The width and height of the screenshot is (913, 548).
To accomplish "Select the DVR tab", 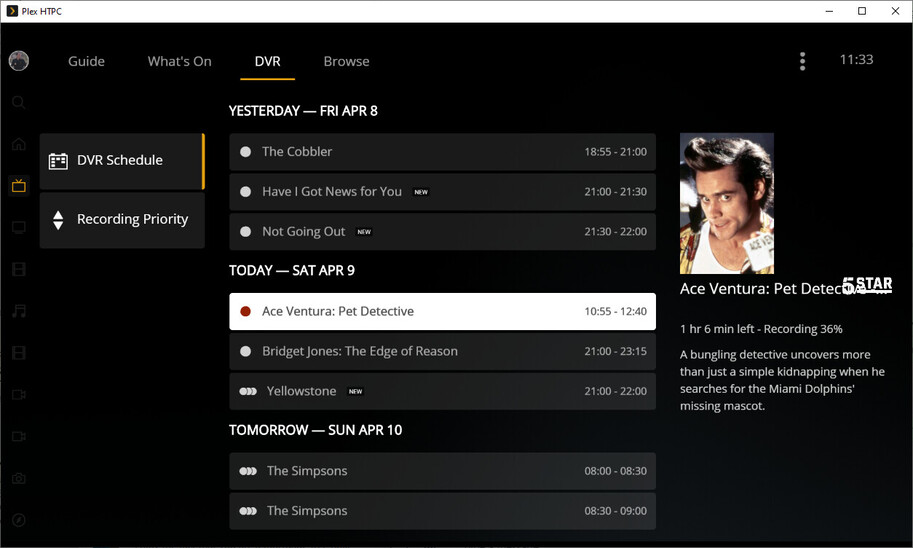I will [267, 61].
